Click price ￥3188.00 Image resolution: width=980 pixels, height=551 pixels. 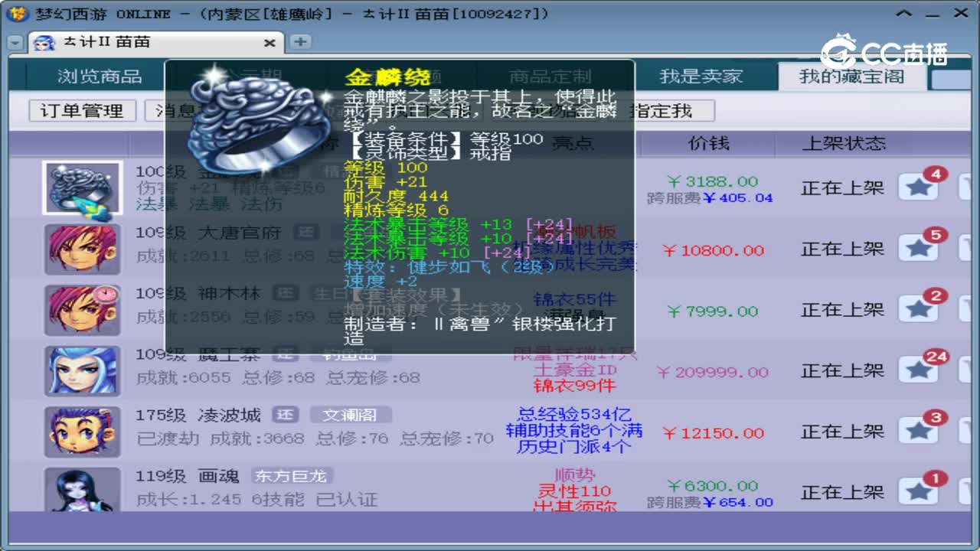click(x=712, y=182)
